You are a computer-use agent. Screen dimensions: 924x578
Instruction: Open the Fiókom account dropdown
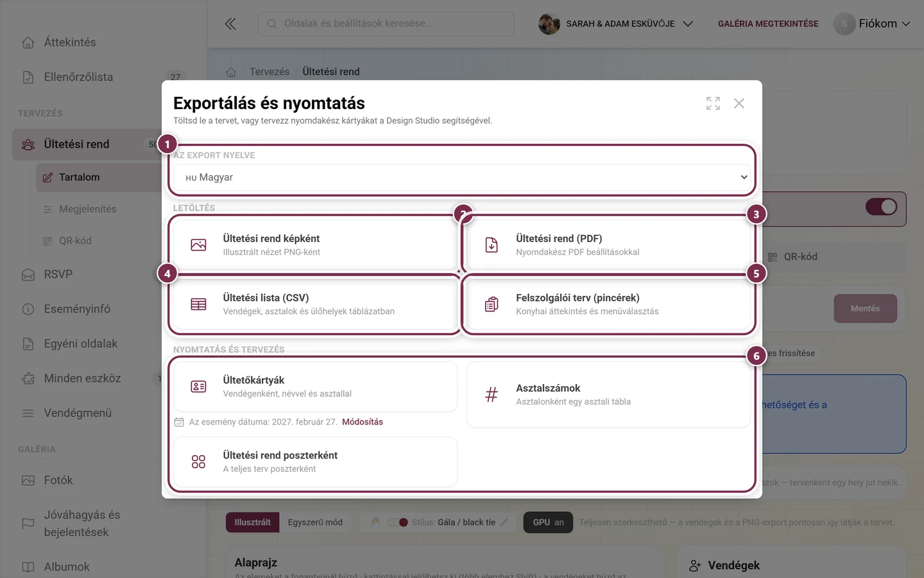click(x=872, y=24)
